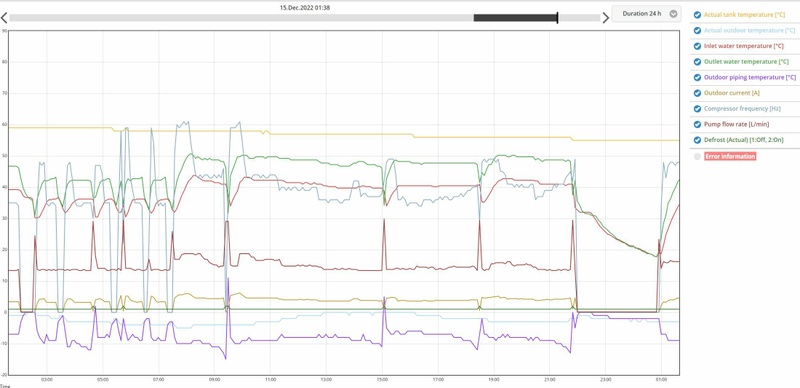Viewport: 800px width, 388px height.
Task: Click the Defrost (Actual) legend label
Action: [744, 140]
